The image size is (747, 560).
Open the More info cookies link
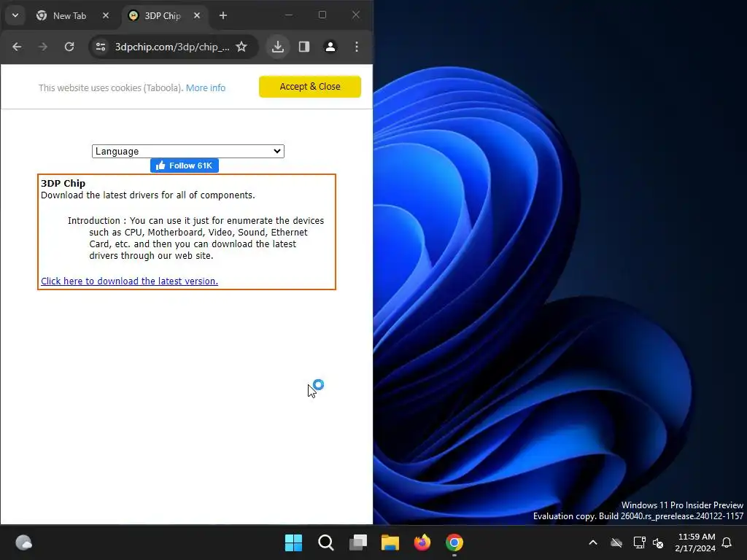(205, 87)
